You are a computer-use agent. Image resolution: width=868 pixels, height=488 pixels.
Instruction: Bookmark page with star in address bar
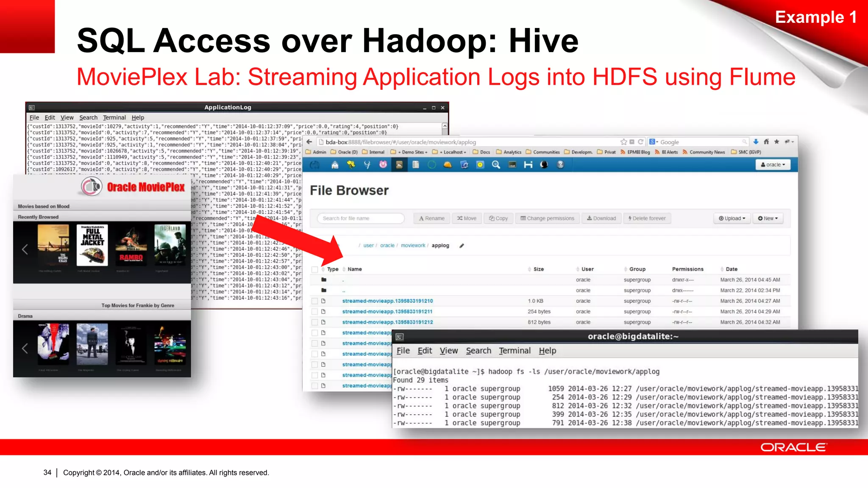tap(623, 142)
